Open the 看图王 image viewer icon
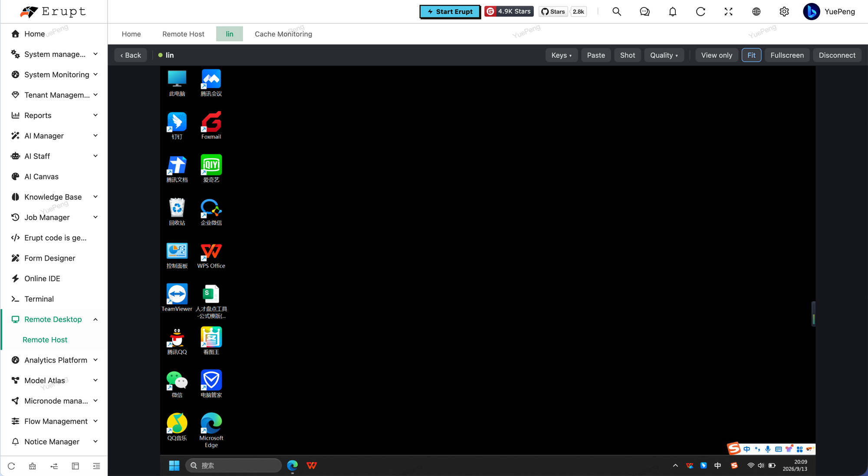The width and height of the screenshot is (868, 476). tap(211, 341)
